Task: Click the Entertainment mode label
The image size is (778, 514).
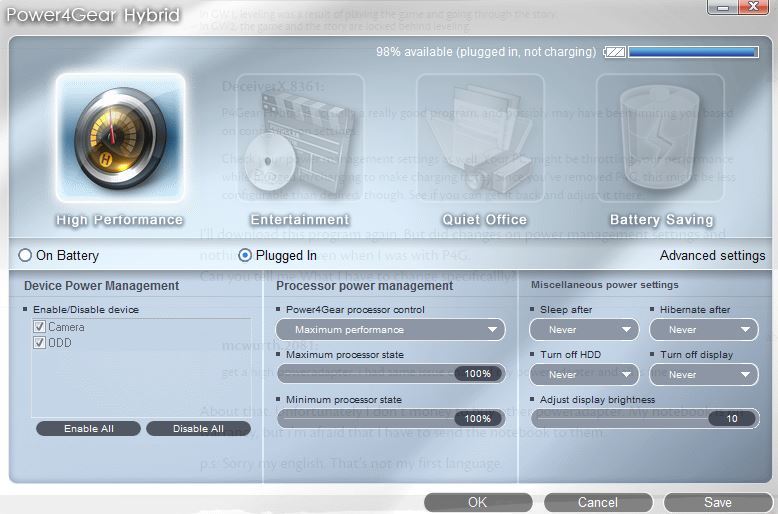Action: tap(300, 219)
